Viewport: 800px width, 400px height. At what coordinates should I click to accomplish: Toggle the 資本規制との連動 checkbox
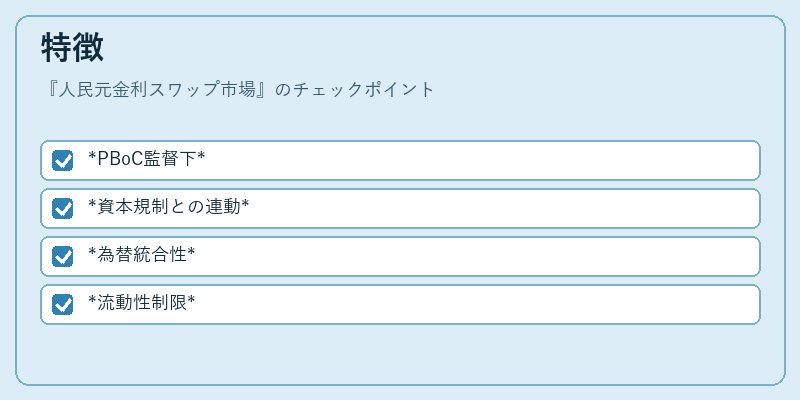tap(63, 208)
